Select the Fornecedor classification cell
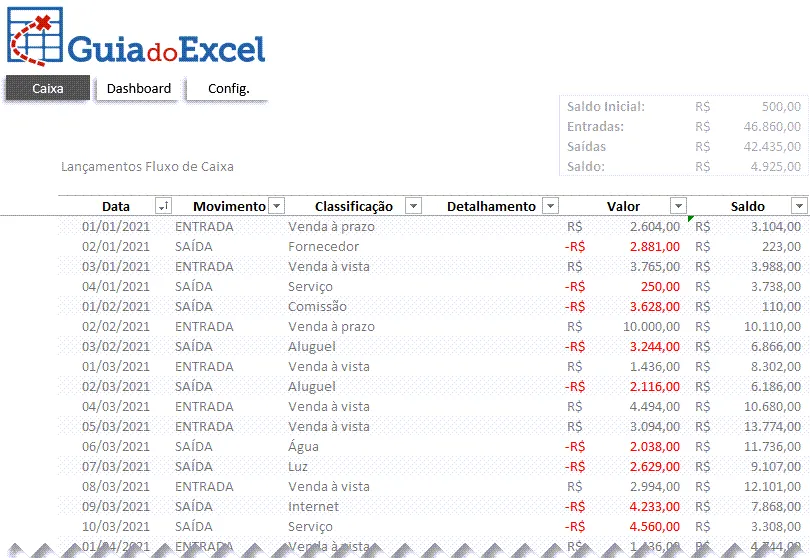This screenshot has height=558, width=810. click(323, 246)
